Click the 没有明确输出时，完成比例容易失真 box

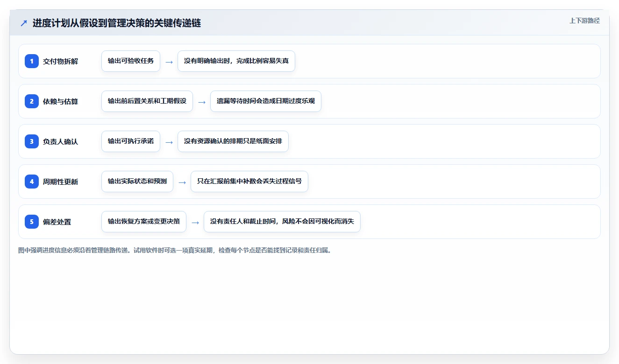coord(236,61)
